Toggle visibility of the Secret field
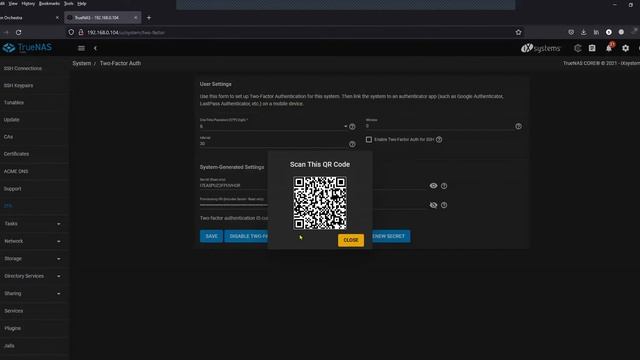The height and width of the screenshot is (360, 640). point(433,186)
